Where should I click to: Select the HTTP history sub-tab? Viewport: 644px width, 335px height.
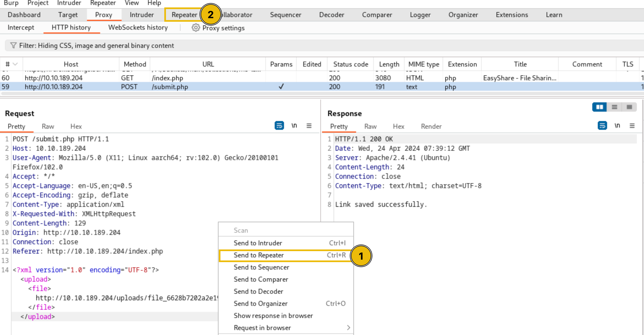pos(71,28)
